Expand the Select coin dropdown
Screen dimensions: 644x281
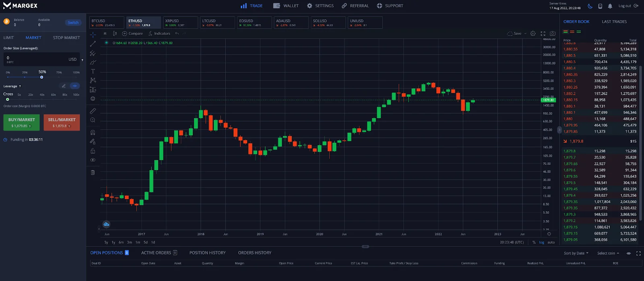coord(608,253)
